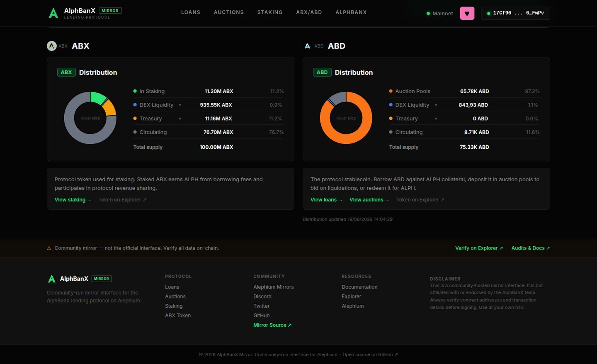Click the ABX token round icon

click(51, 46)
